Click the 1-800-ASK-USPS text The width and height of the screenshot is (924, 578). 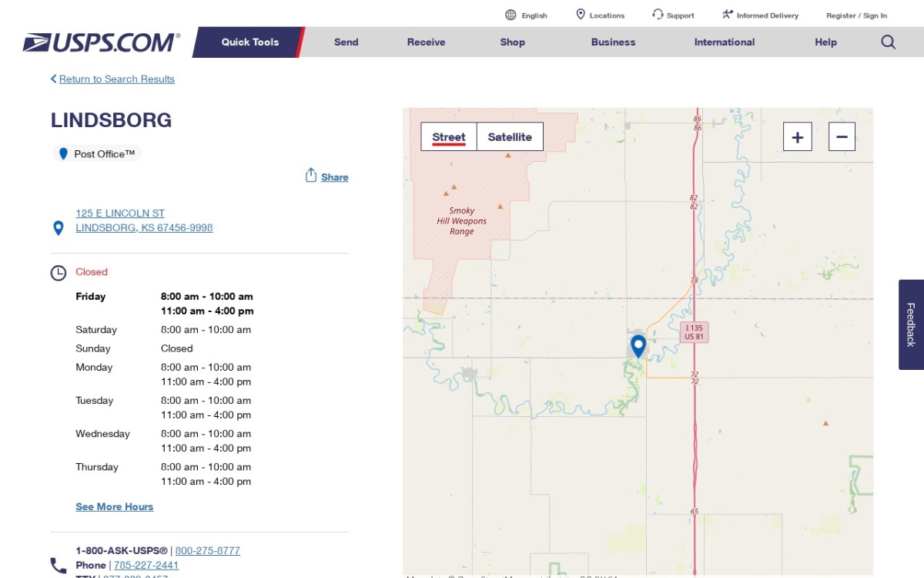(x=122, y=551)
